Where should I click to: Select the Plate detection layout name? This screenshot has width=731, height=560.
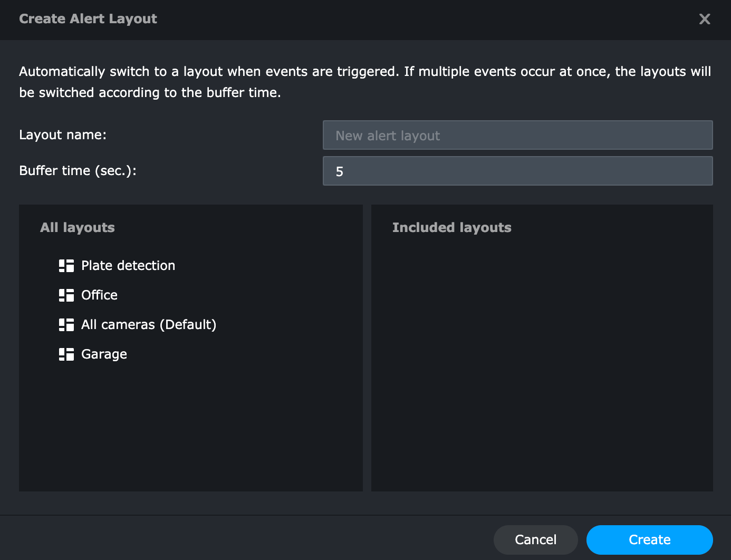[x=128, y=266]
